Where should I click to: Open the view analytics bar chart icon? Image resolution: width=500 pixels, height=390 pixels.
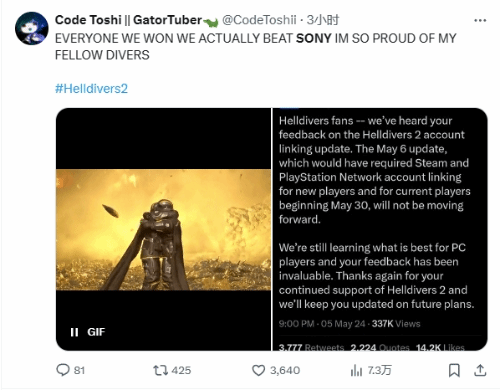pos(356,370)
